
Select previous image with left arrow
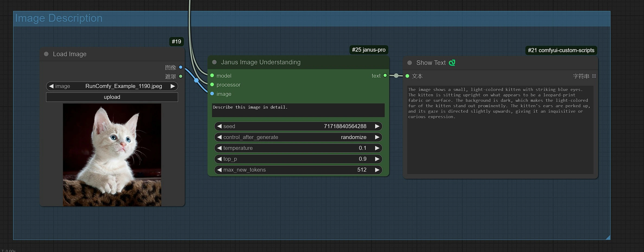[51, 86]
